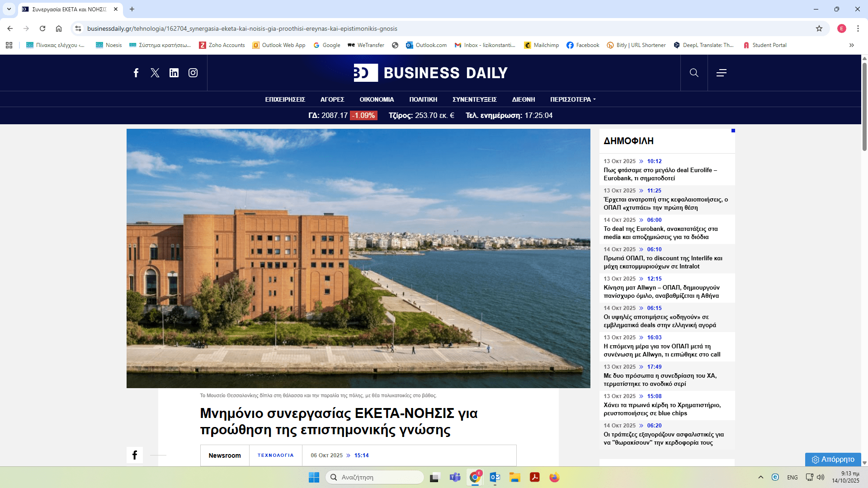Share article via Facebook side button
This screenshot has height=488, width=868.
click(135, 455)
